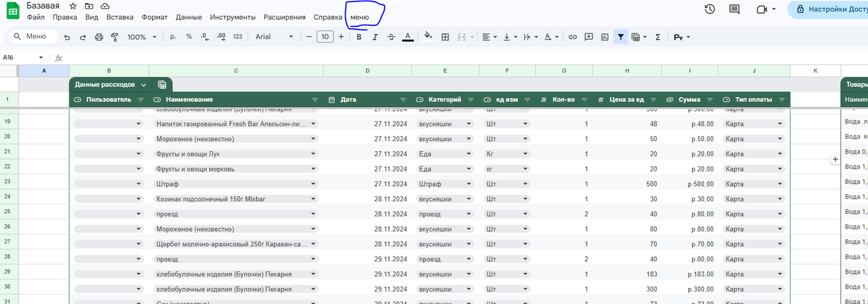
Task: Open the custom меню menu
Action: coord(359,17)
